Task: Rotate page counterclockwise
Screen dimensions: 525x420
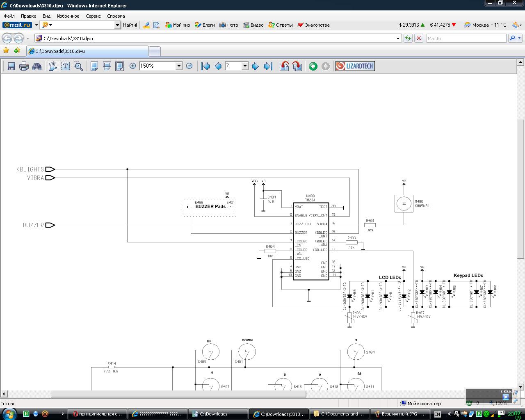Action: [x=284, y=66]
